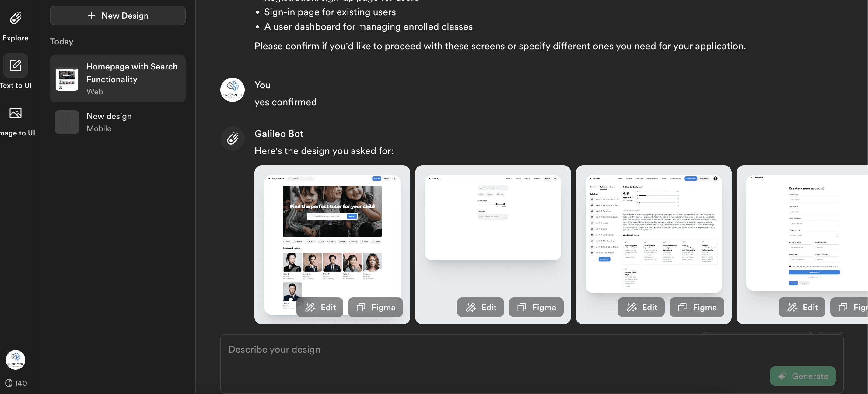The height and width of the screenshot is (394, 868).
Task: Click the New Design button
Action: (x=117, y=16)
